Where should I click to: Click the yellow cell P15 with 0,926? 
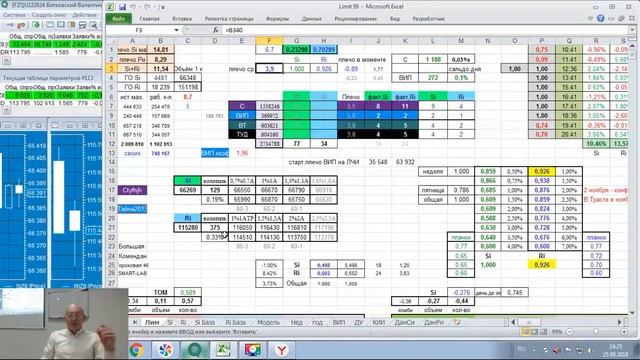click(x=542, y=171)
